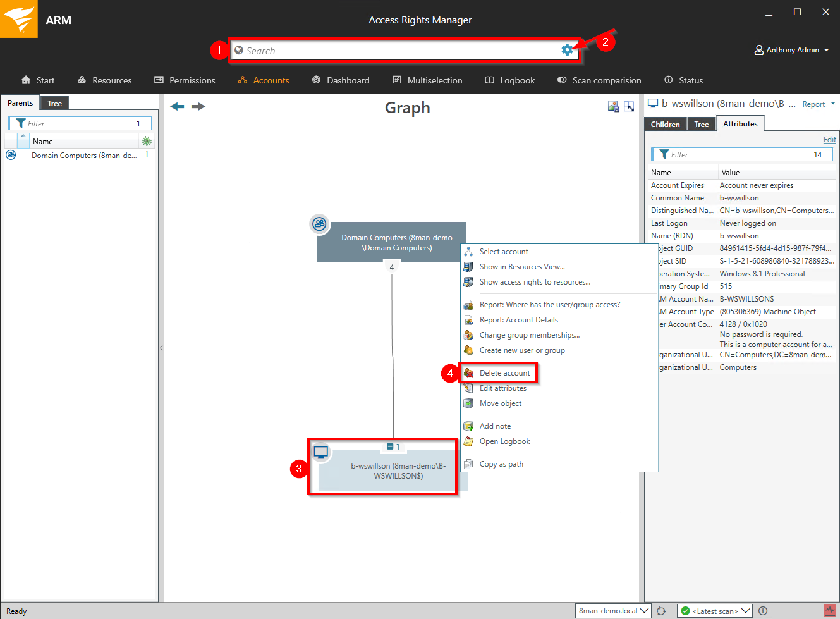Click the fit-to-view graph icon
The height and width of the screenshot is (619, 840).
click(x=629, y=106)
